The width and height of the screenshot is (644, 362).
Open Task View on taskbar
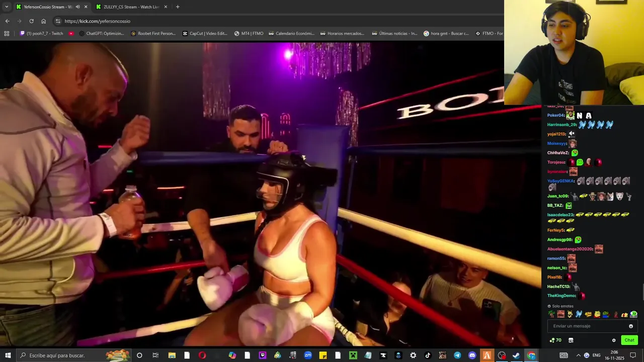(155, 355)
